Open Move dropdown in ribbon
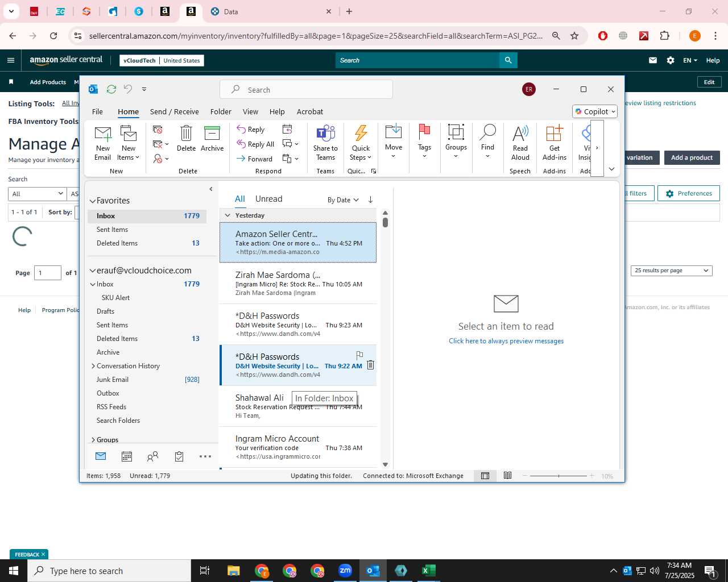This screenshot has height=582, width=728. click(394, 142)
